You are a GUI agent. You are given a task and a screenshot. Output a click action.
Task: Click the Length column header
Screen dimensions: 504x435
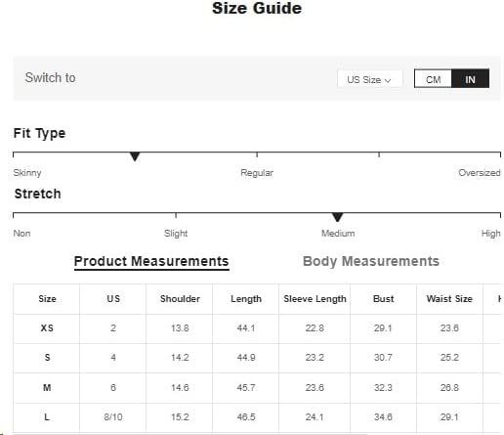click(246, 299)
